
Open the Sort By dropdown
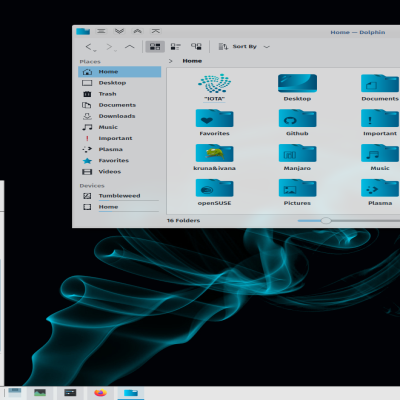pos(244,47)
